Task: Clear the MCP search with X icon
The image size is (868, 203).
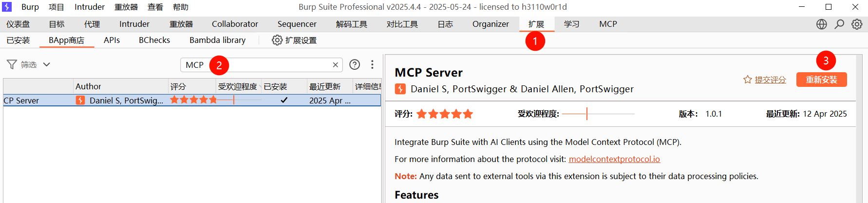Action: coord(335,65)
